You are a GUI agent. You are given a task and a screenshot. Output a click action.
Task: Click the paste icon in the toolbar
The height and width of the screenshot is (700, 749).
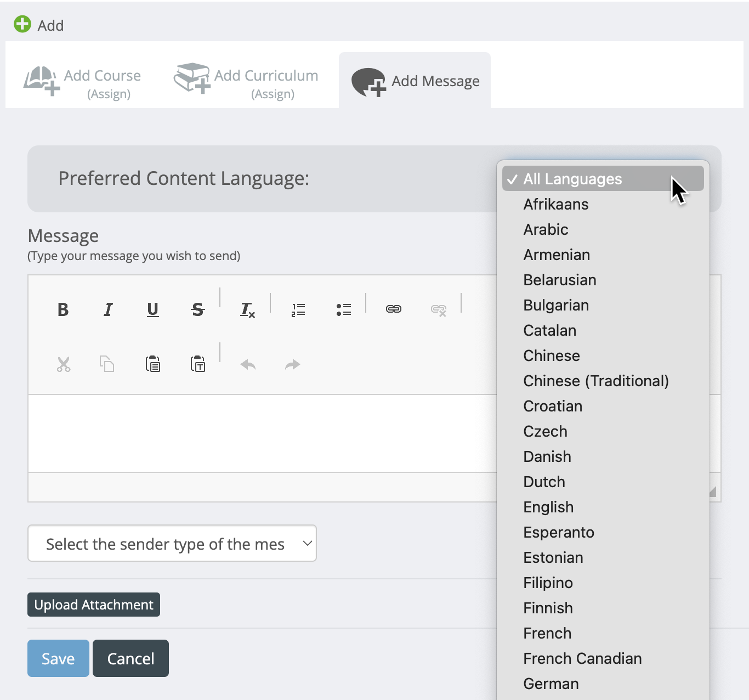coord(153,364)
